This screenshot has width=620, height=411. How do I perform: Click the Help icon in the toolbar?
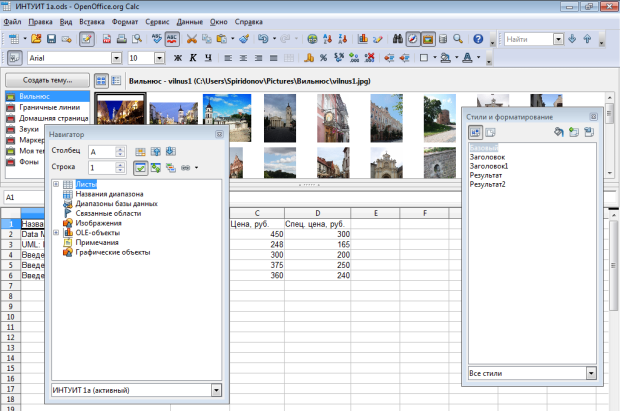pyautogui.click(x=479, y=39)
